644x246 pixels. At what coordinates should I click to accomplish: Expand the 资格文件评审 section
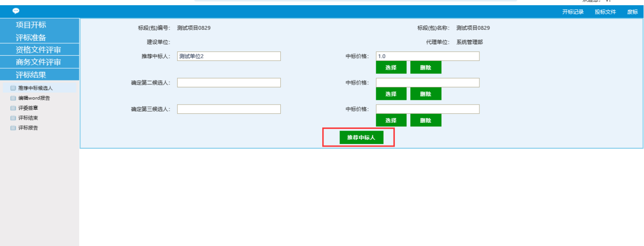click(39, 50)
